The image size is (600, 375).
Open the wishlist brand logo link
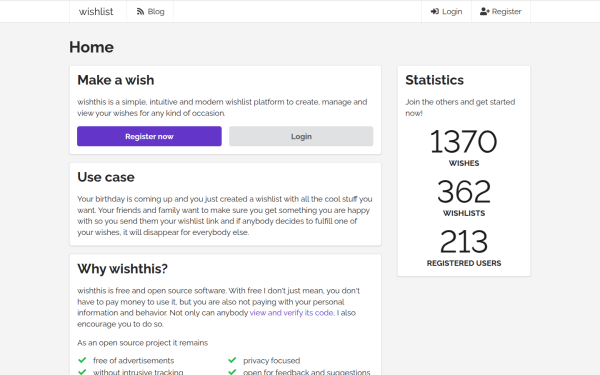coord(96,11)
